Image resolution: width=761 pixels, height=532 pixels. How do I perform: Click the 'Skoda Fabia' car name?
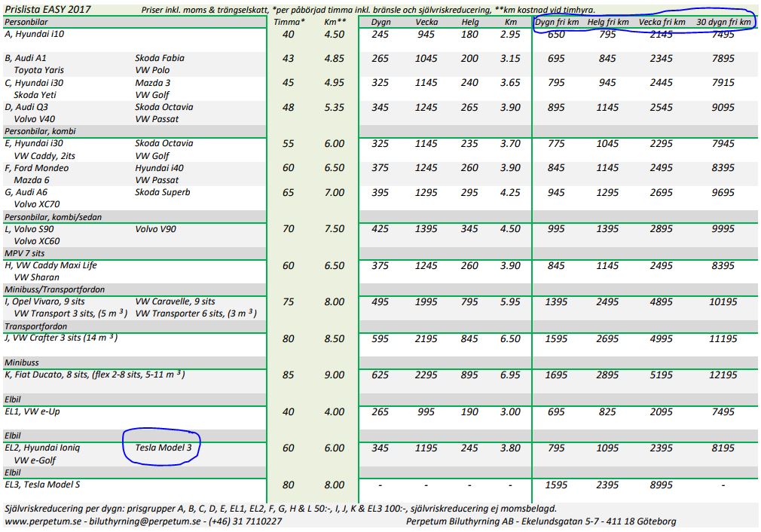(x=160, y=58)
